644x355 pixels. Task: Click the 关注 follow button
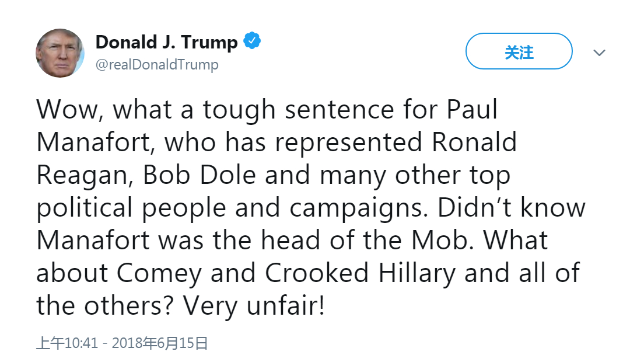[x=519, y=52]
